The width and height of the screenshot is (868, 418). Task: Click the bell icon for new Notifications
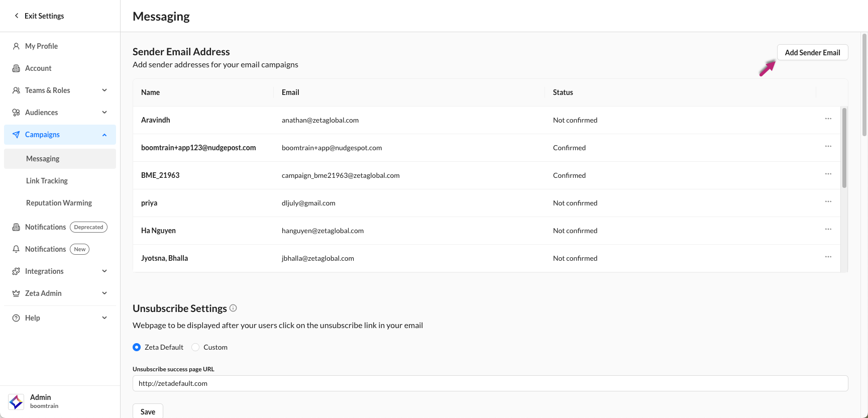tap(16, 249)
